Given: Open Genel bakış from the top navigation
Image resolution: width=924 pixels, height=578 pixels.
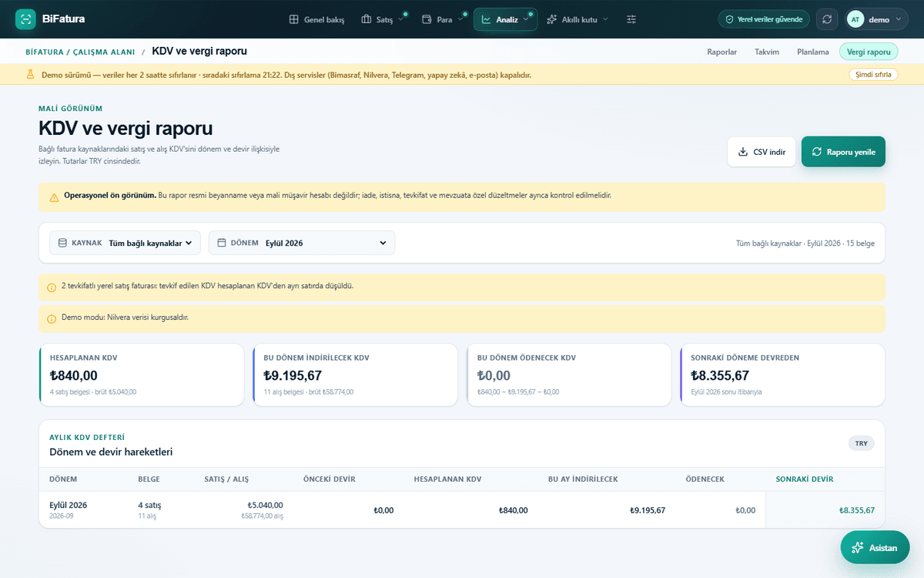Looking at the screenshot, I should 316,19.
